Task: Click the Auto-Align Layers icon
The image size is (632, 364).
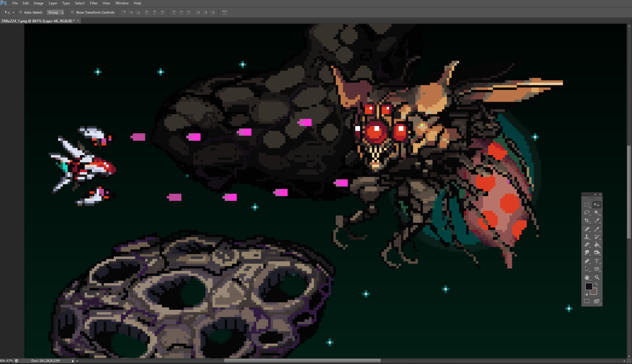Action: pyautogui.click(x=225, y=12)
